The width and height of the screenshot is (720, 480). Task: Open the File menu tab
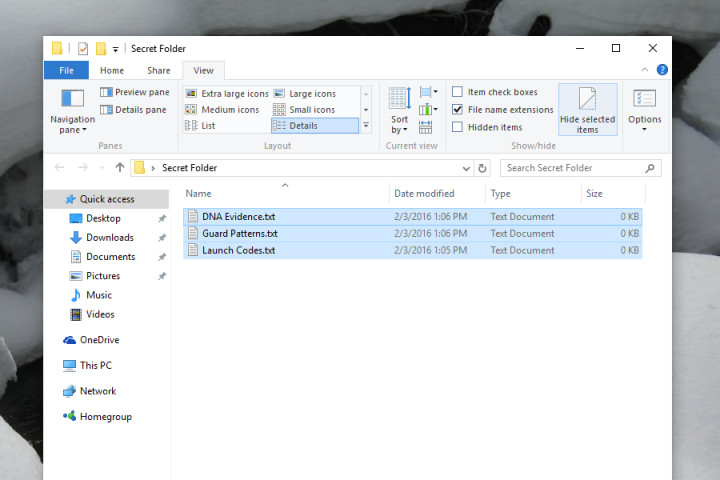click(x=66, y=71)
